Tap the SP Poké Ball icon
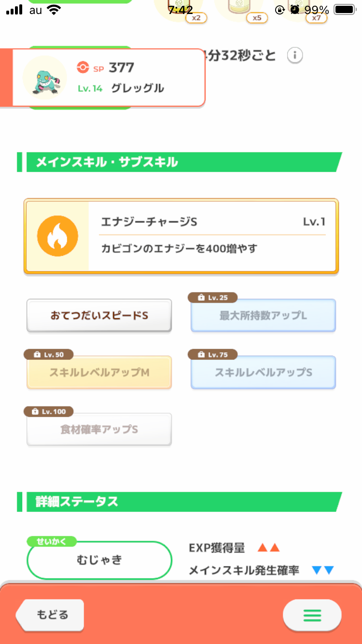 (83, 68)
